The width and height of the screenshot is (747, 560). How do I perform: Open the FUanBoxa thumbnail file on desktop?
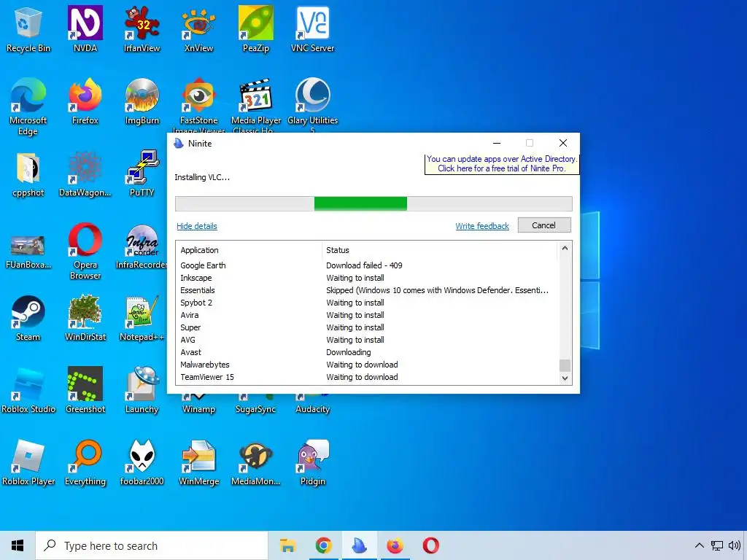click(x=28, y=252)
